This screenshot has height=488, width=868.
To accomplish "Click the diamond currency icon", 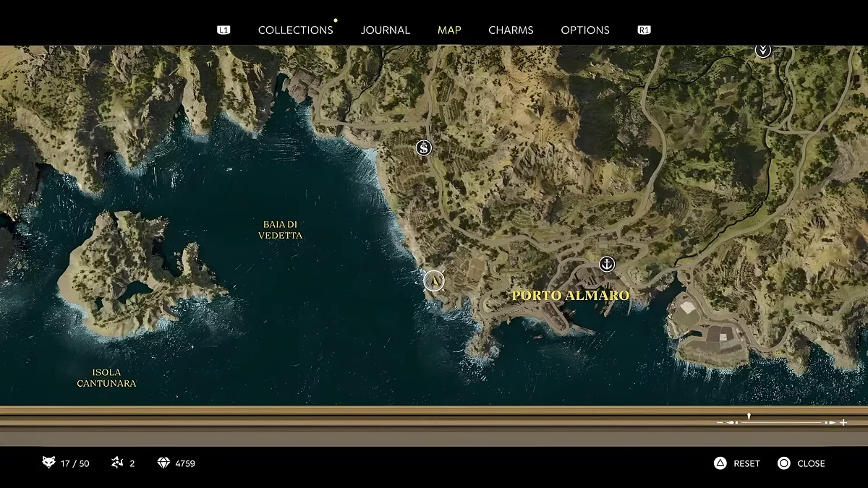I will pos(163,463).
